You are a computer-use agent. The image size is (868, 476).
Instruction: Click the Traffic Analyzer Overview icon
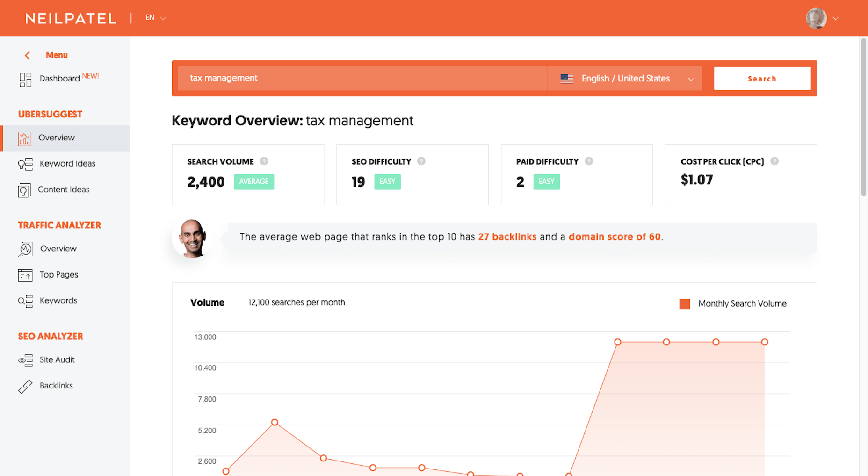pyautogui.click(x=26, y=249)
